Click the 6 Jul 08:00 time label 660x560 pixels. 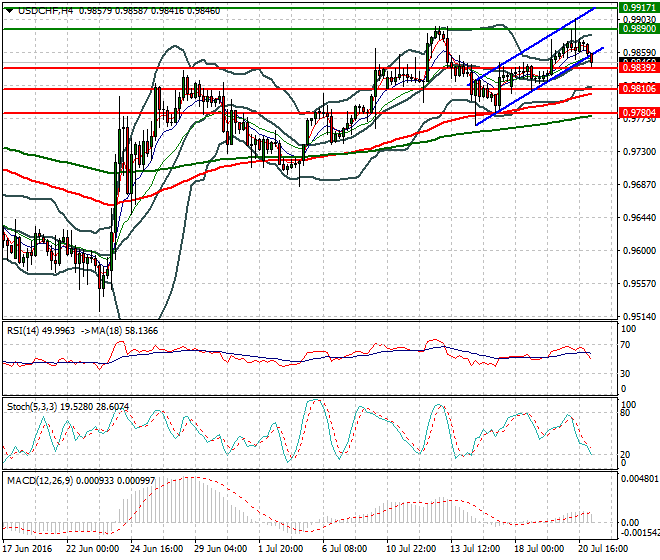pyautogui.click(x=344, y=549)
